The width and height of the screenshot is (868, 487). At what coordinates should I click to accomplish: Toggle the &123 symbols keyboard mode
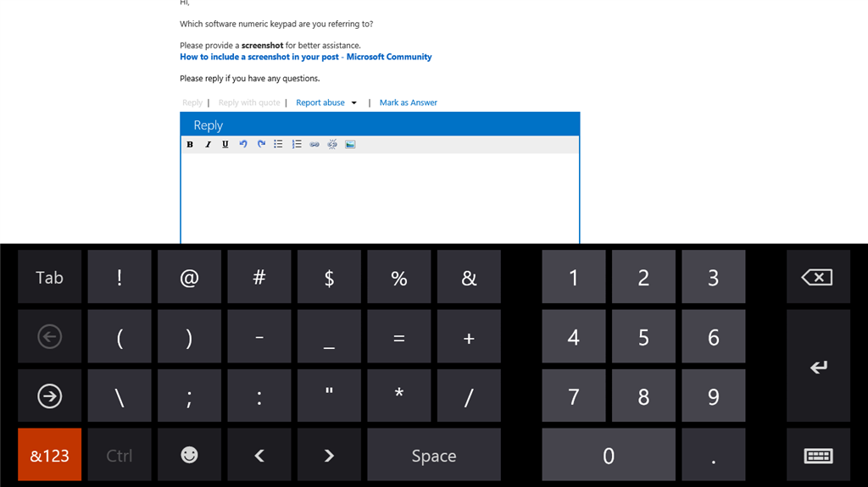click(x=49, y=455)
